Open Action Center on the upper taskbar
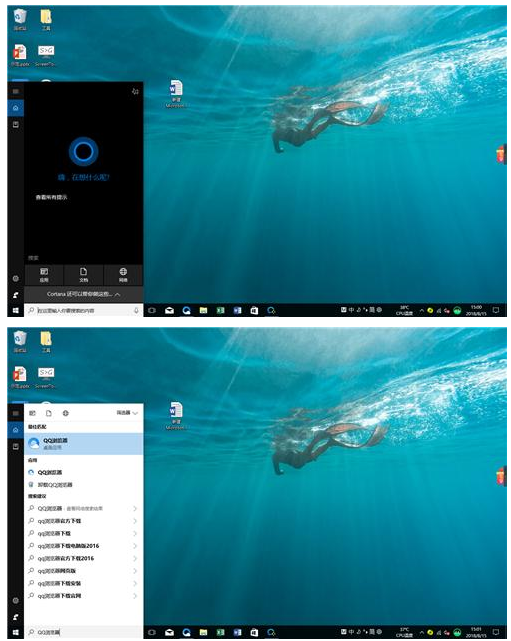This screenshot has height=641, width=511. click(x=496, y=311)
